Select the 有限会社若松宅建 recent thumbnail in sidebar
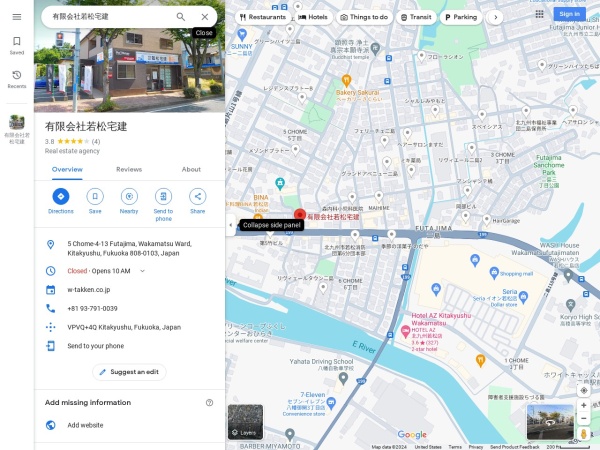The width and height of the screenshot is (600, 450). (17, 129)
